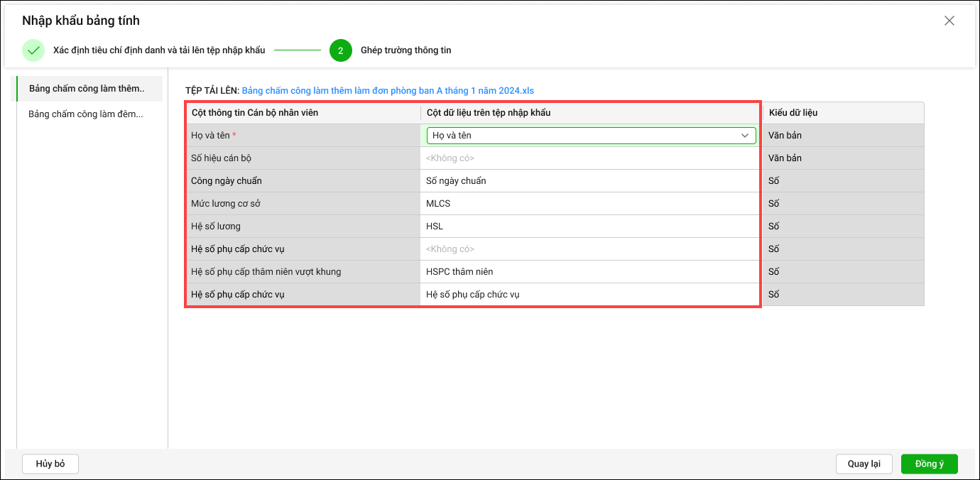Open the uploaded .xls file link
The width and height of the screenshot is (980, 480).
388,91
